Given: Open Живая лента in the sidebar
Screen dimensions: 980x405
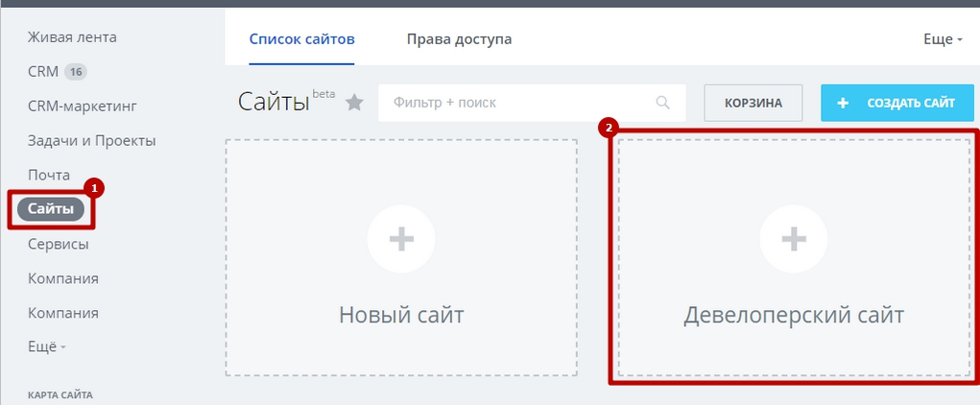Looking at the screenshot, I should click(72, 37).
